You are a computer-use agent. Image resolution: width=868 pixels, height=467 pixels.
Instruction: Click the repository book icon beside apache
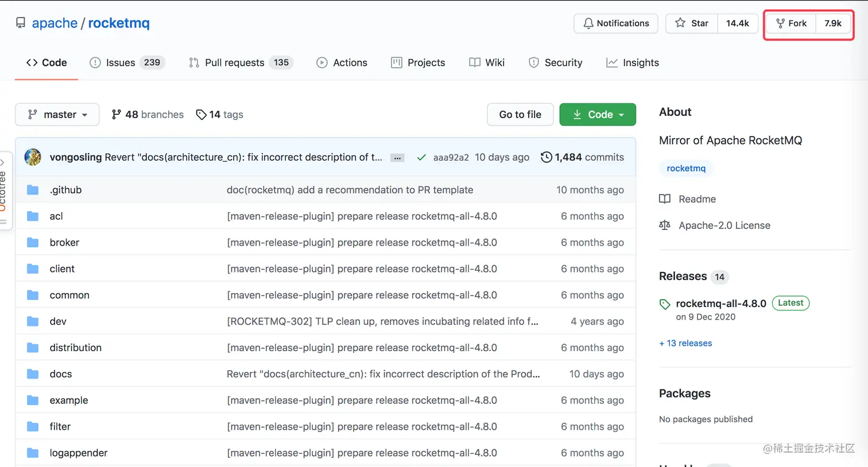[21, 23]
